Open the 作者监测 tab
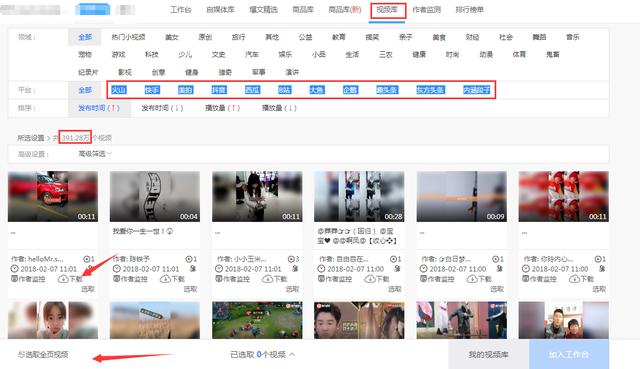The height and width of the screenshot is (369, 640). [x=427, y=9]
